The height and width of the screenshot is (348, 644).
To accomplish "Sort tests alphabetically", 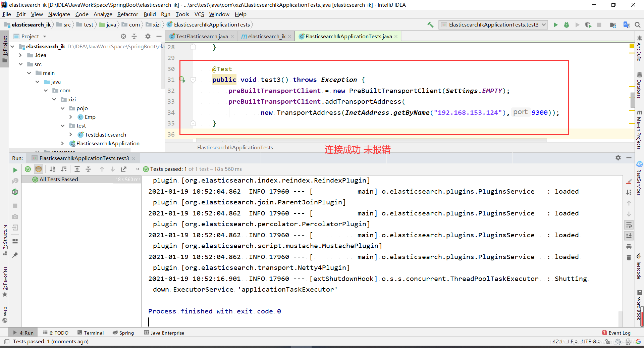I will (52, 169).
